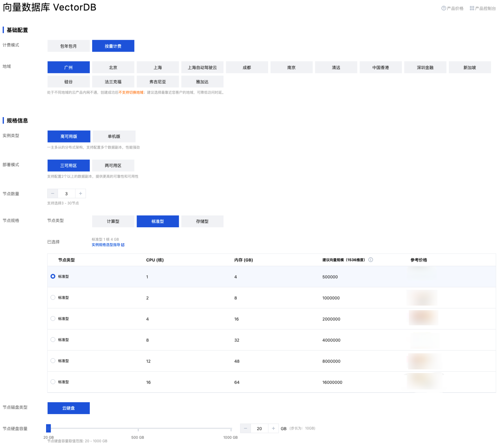The width and height of the screenshot is (497, 448).
Task: Click the disk capacity slider handle
Action: 48,428
